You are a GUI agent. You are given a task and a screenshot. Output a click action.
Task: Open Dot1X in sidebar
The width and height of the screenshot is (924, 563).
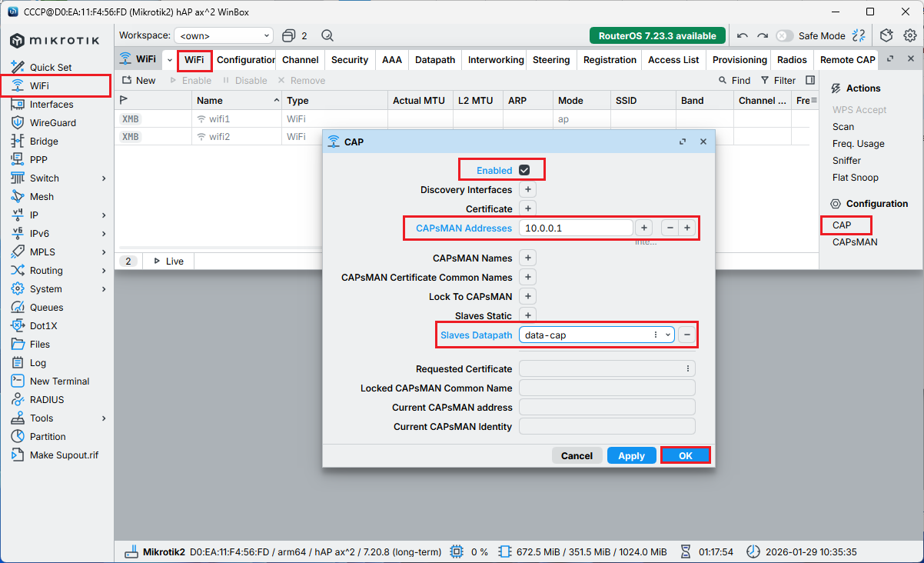pyautogui.click(x=44, y=325)
